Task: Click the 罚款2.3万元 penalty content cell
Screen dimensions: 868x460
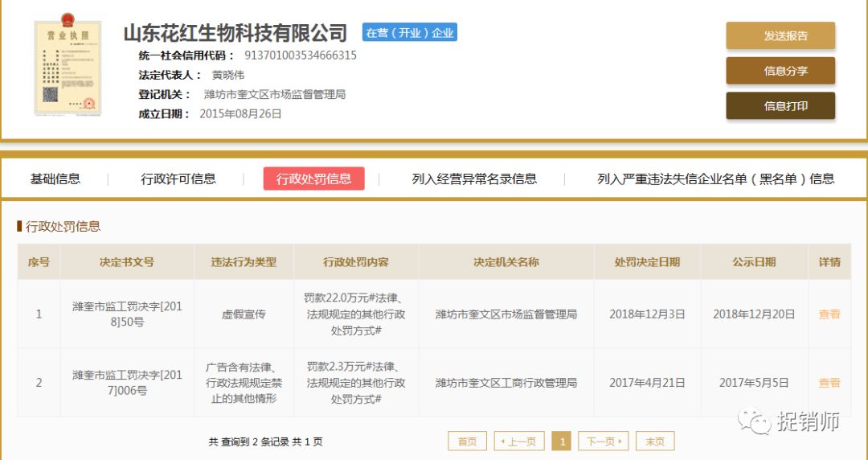Action: pos(356,383)
